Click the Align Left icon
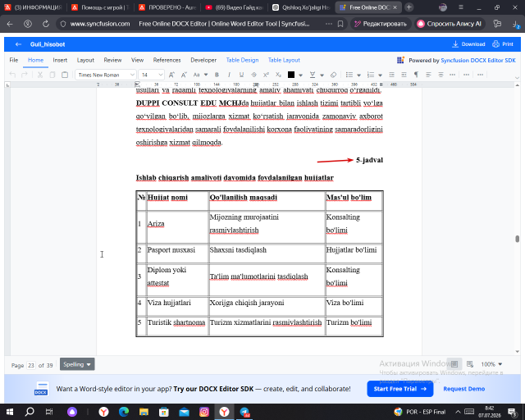Viewport: 525px width, 420px height. pyautogui.click(x=428, y=75)
